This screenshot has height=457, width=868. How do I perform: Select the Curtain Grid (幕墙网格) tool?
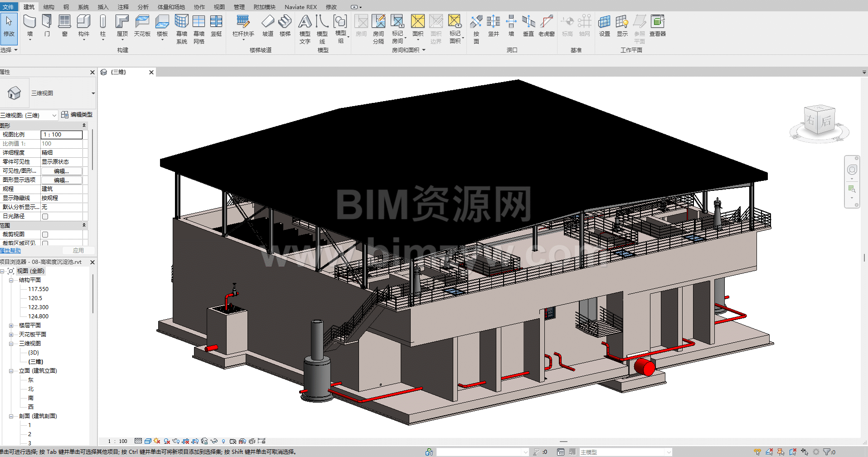click(x=199, y=29)
